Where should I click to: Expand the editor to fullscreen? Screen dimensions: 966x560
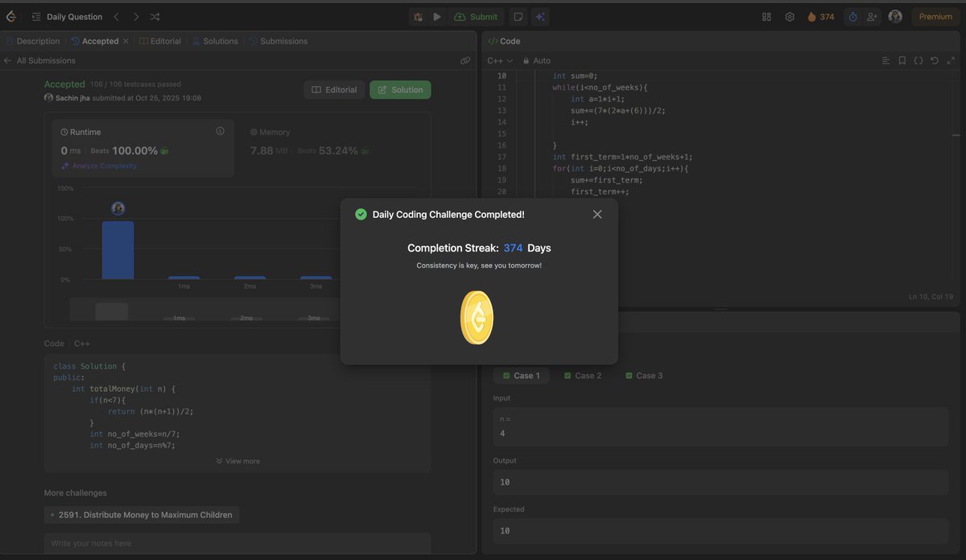click(x=949, y=58)
